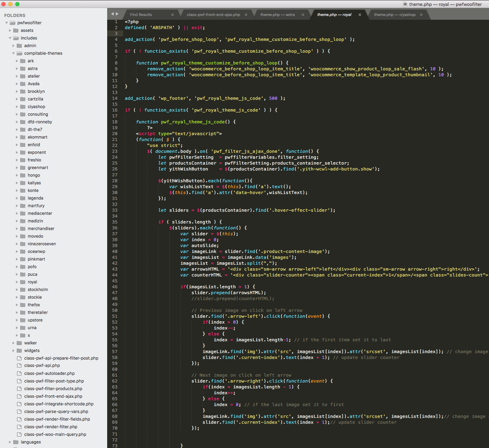Expand the languages folder arrow
Image resolution: width=489 pixels, height=448 pixels.
pos(10,442)
